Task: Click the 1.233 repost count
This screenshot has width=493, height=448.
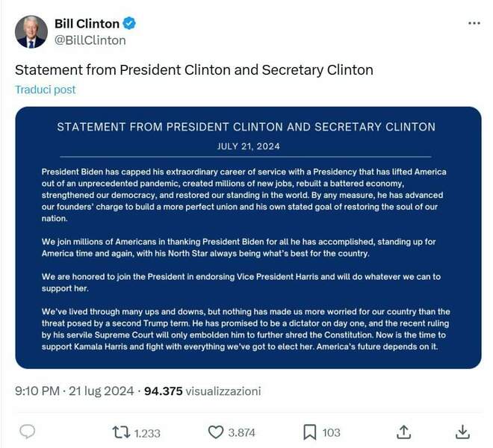Action: click(147, 432)
